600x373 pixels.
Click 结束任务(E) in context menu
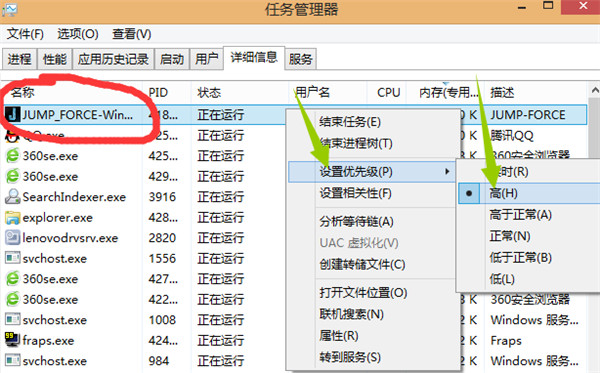pos(350,122)
